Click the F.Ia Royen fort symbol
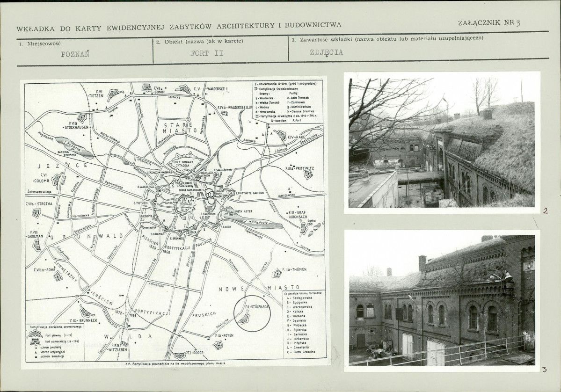561x392 pixels. click(x=218, y=345)
